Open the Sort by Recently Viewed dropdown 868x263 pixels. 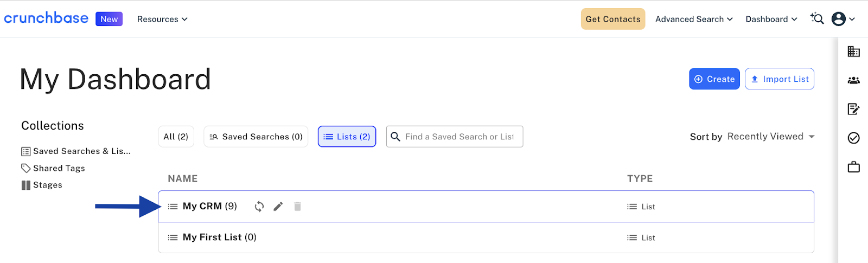coord(770,137)
